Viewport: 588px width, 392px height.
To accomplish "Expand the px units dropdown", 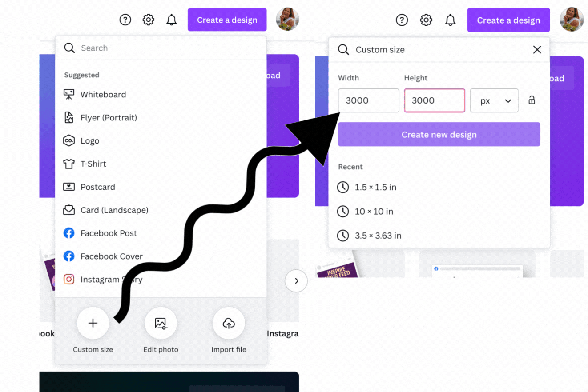I will click(494, 100).
